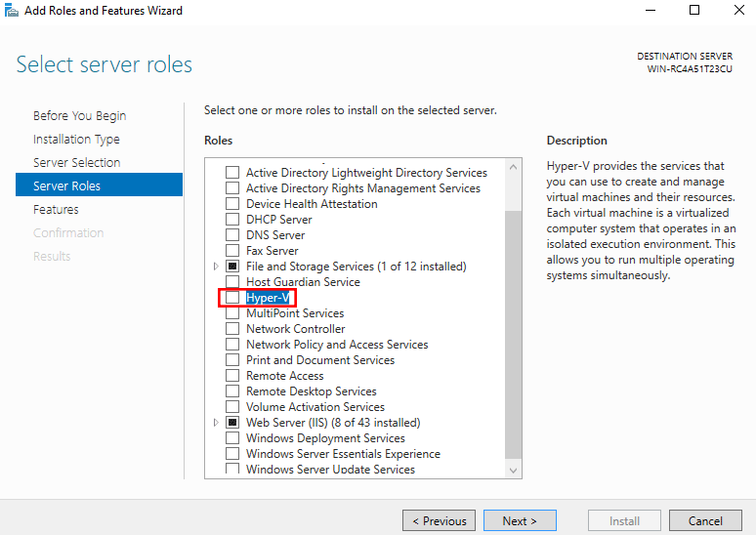Select the Host Guardian Service label
The width and height of the screenshot is (756, 535).
pos(303,282)
